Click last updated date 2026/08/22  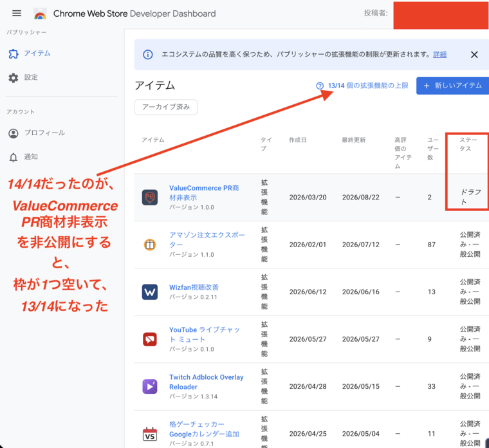[361, 197]
